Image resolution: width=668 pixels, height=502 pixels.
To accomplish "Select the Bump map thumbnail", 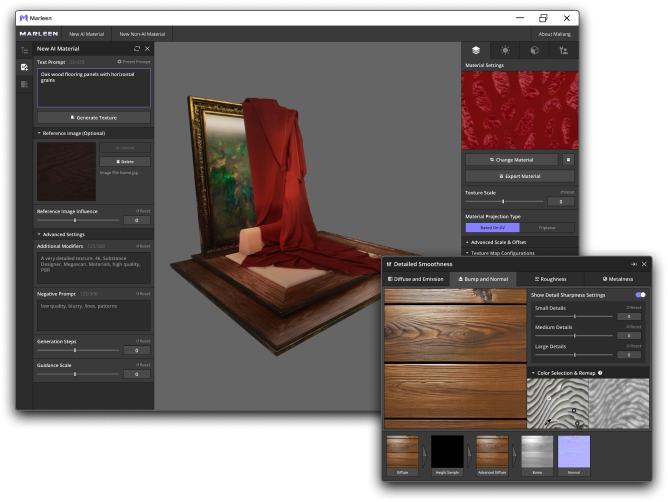I will pyautogui.click(x=537, y=455).
